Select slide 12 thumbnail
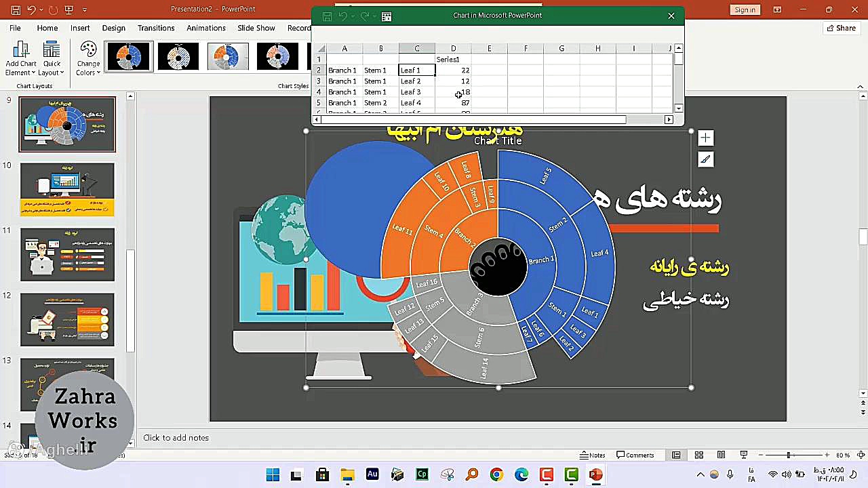 67,320
